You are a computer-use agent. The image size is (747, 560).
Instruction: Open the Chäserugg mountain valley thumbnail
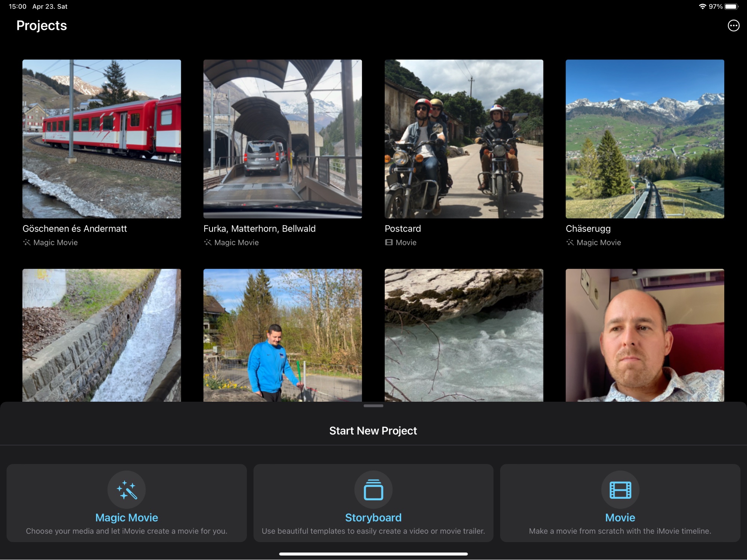pos(645,139)
